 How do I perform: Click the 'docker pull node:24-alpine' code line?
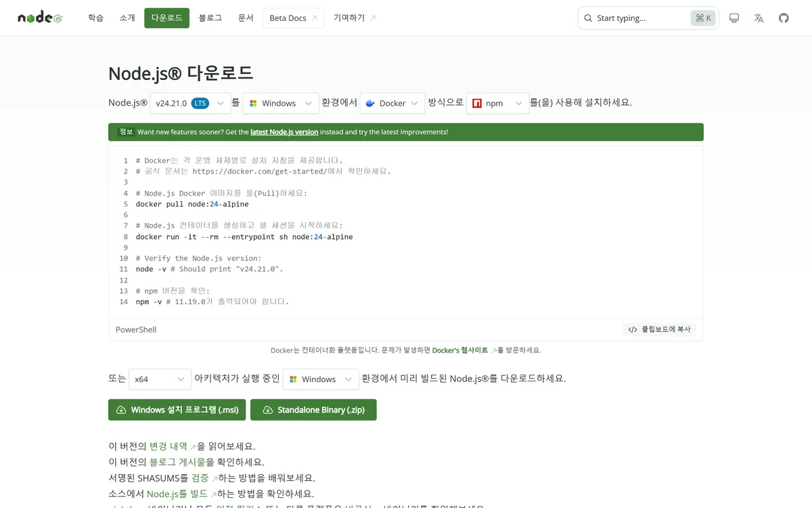coord(192,204)
